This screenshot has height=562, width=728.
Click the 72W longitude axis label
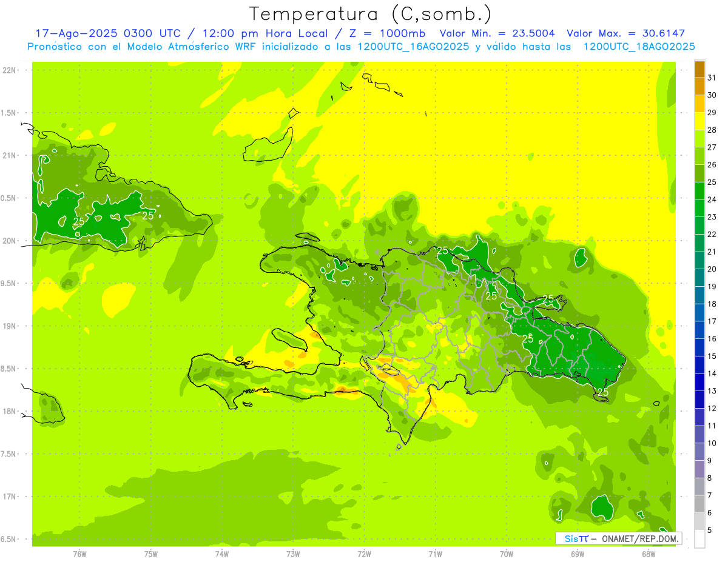pos(364,554)
